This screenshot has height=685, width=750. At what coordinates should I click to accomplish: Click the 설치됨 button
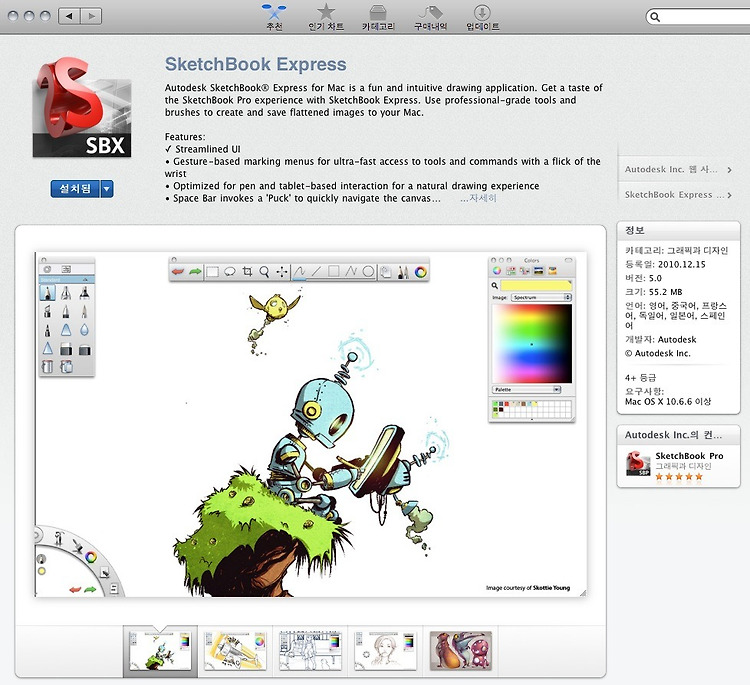click(75, 188)
